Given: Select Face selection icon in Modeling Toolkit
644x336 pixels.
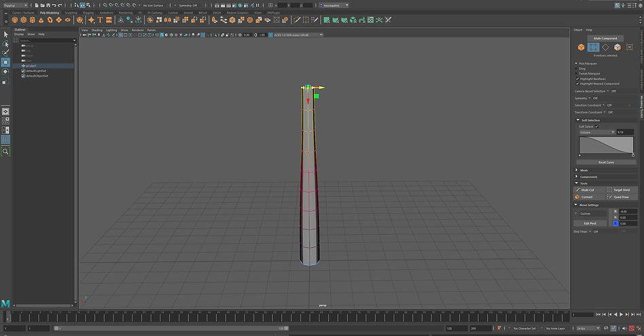Looking at the screenshot, I should (x=618, y=48).
